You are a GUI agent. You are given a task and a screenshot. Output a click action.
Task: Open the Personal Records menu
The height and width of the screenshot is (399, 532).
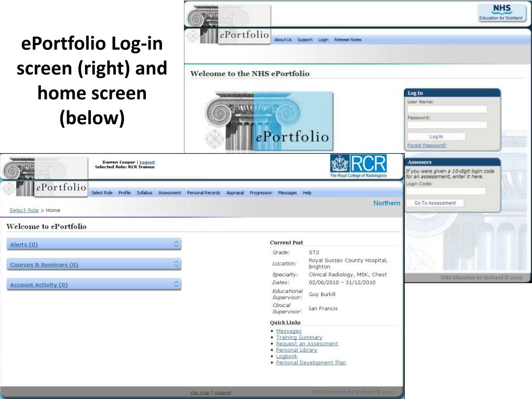pos(204,193)
